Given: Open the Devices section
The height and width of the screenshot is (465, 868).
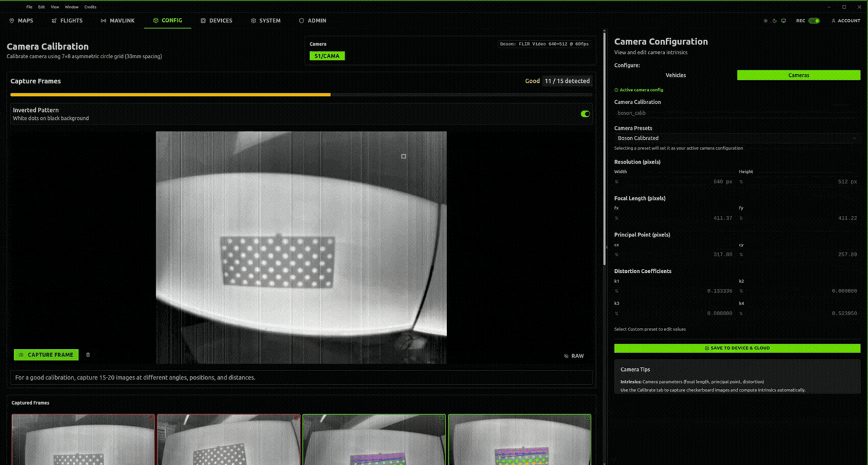Looking at the screenshot, I should (216, 21).
